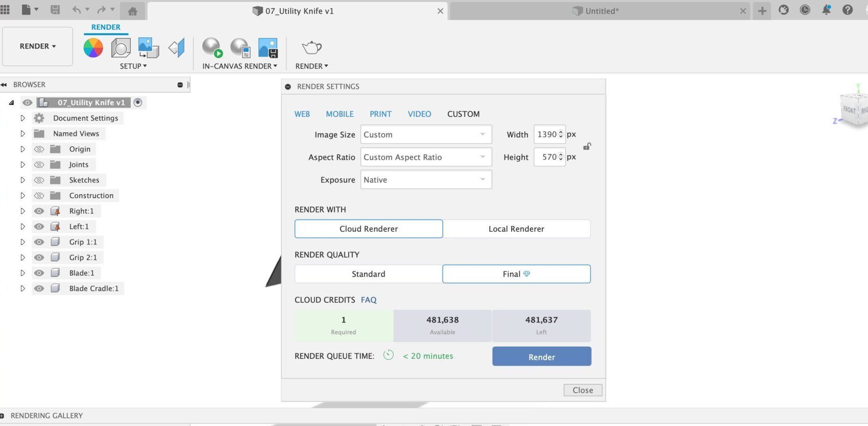
Task: Select the Decal tool icon
Action: point(149,48)
